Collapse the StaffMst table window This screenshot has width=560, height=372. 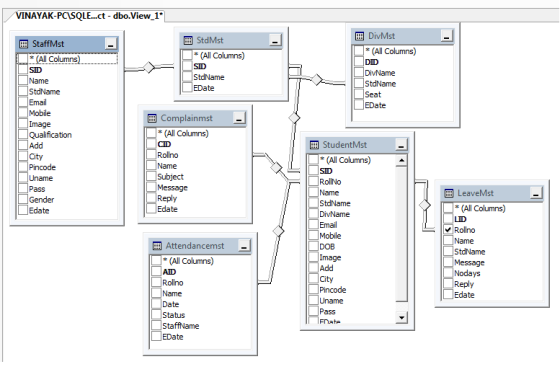tap(111, 44)
